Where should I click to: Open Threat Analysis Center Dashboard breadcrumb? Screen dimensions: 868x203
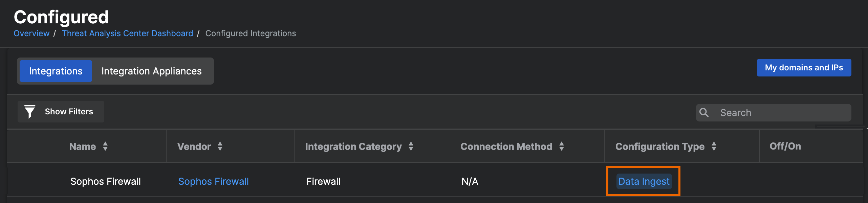click(127, 33)
